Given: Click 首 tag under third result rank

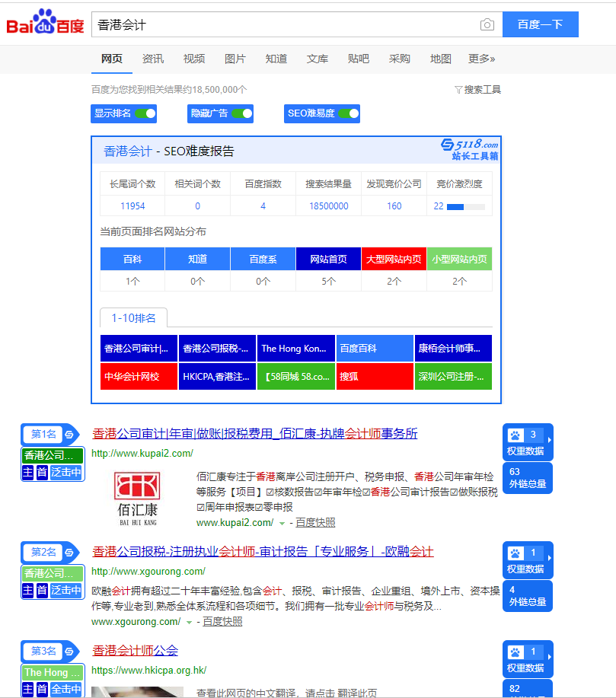Looking at the screenshot, I should 42,689.
